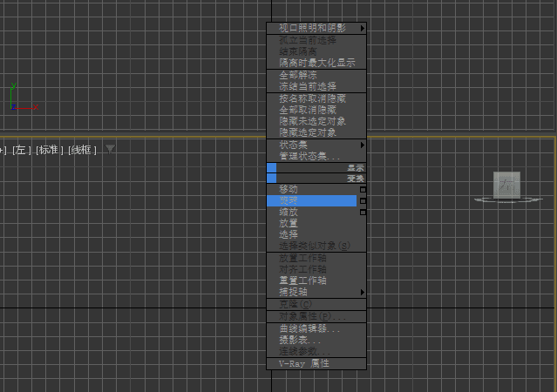Screen dimensions: 557x392
Task: Open 管理状态集... dialog entry
Action: (x=316, y=156)
